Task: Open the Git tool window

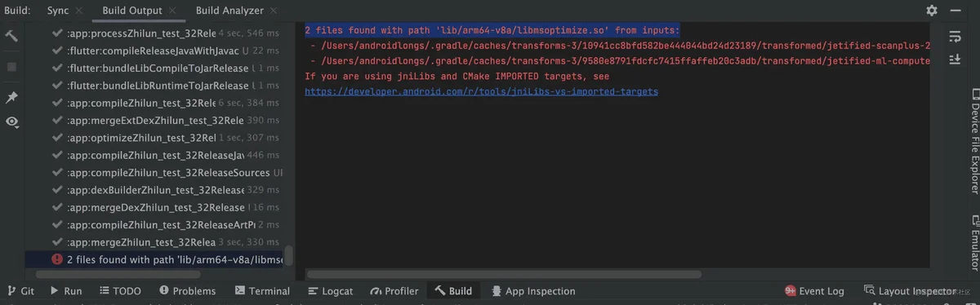Action: 20,290
